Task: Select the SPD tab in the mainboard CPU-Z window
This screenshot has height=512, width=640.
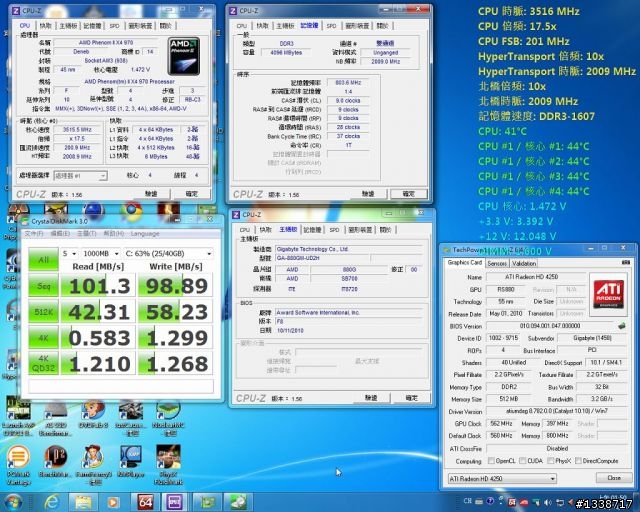Action: 334,230
